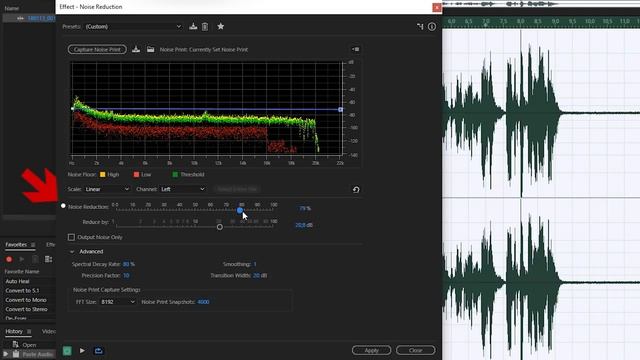Viewport: 640px width, 360px height.
Task: Open the History panel menu icon
Action: pyautogui.click(x=29, y=331)
